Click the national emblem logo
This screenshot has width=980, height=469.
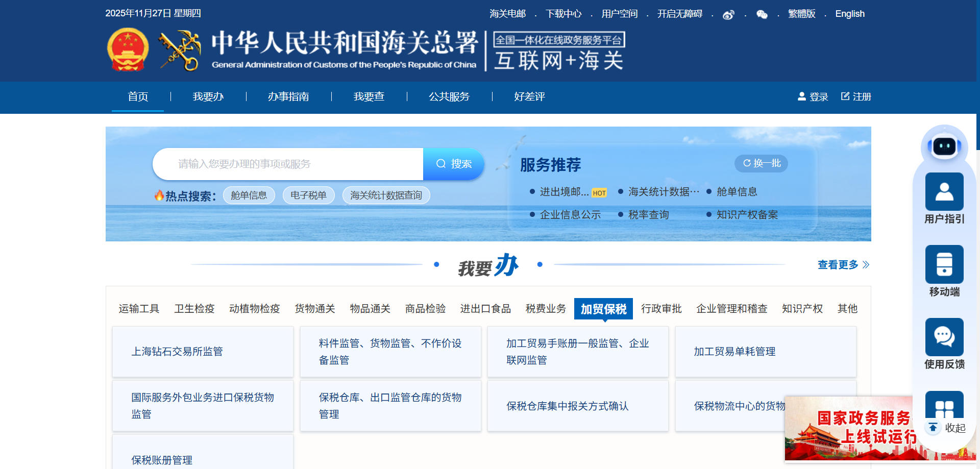(128, 50)
